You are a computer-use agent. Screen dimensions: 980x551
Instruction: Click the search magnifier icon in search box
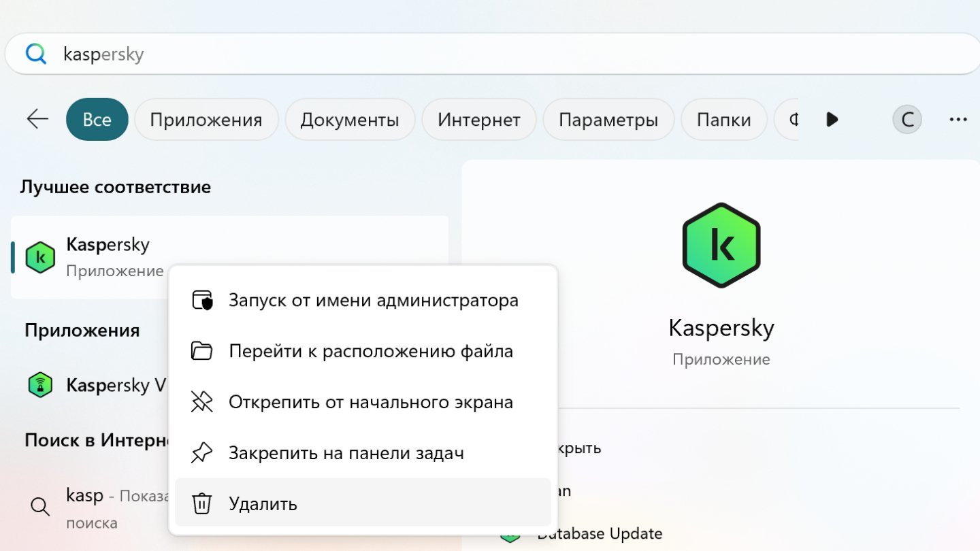point(35,54)
